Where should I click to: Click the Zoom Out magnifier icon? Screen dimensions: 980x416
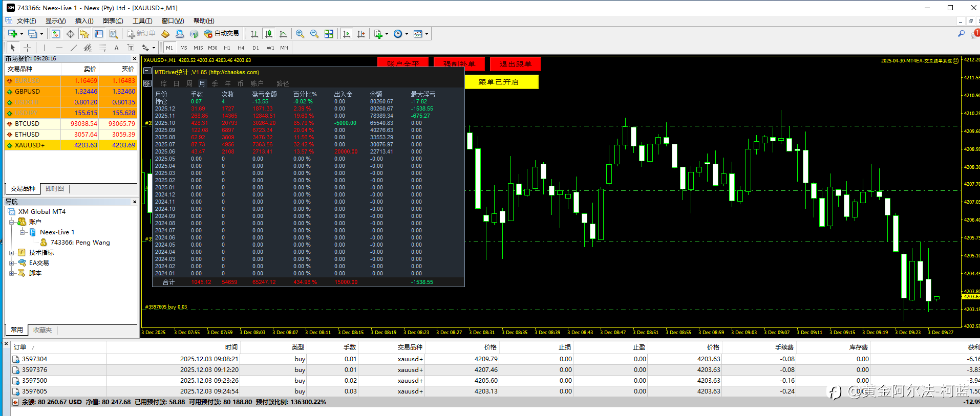[x=314, y=34]
